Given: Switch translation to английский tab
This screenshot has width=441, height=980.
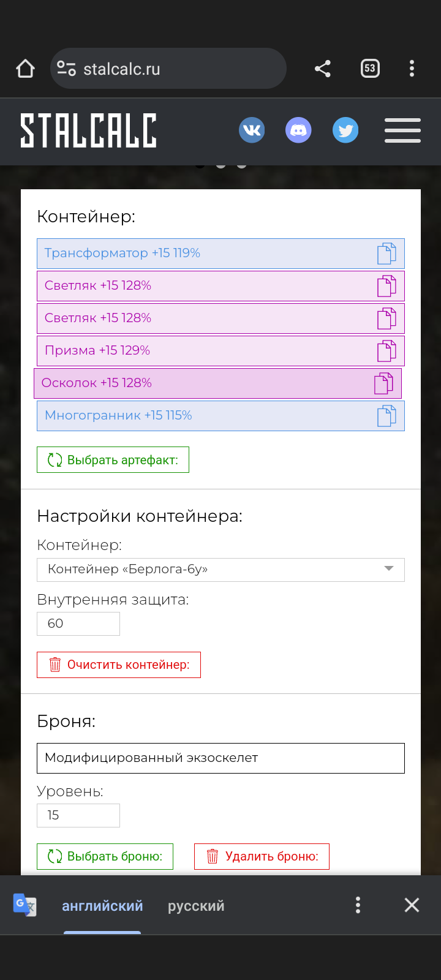Looking at the screenshot, I should [102, 906].
